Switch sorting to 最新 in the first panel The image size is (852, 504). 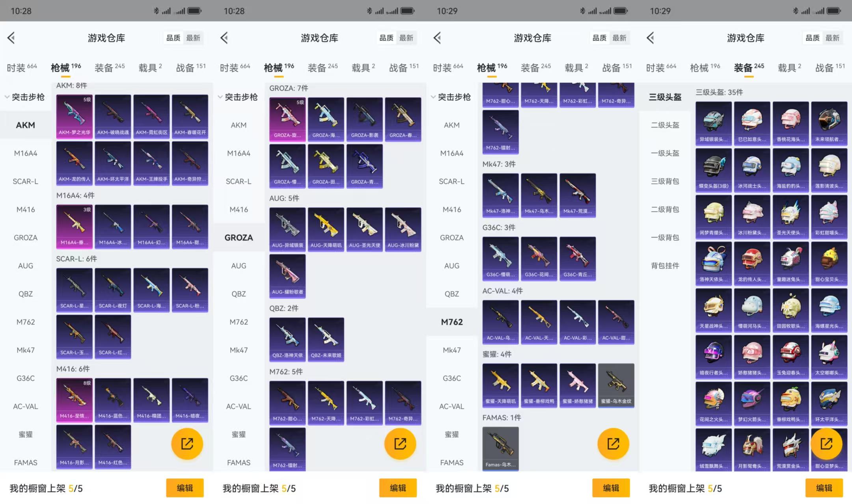(x=193, y=38)
